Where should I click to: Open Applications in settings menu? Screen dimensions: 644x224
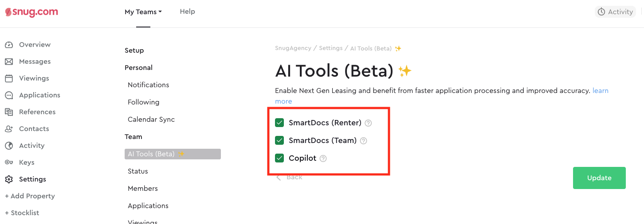pos(148,206)
